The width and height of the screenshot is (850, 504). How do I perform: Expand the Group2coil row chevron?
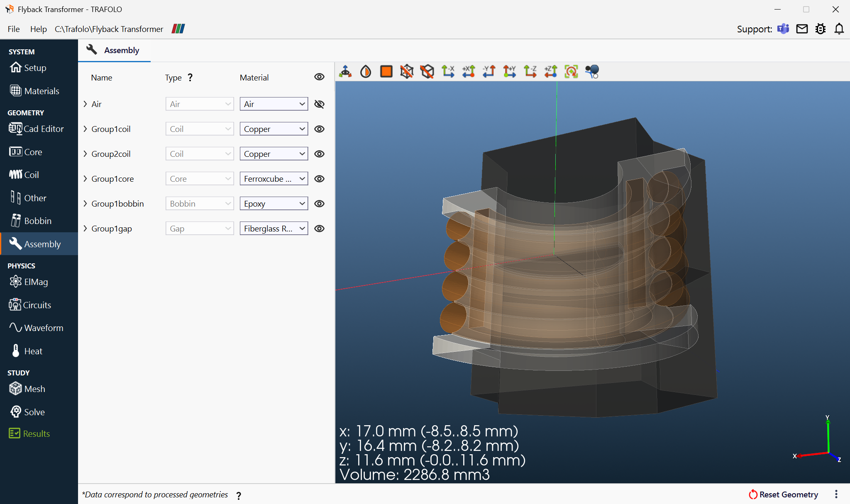click(x=85, y=154)
